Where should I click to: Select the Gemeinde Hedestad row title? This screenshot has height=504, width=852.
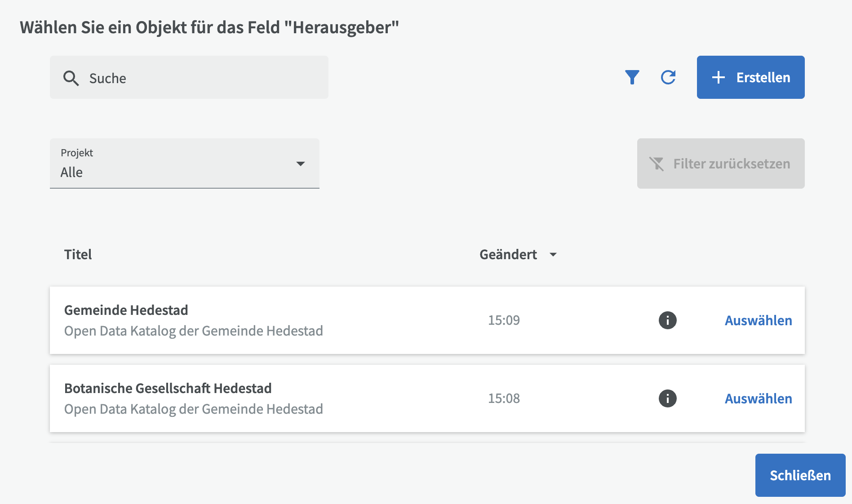click(126, 310)
